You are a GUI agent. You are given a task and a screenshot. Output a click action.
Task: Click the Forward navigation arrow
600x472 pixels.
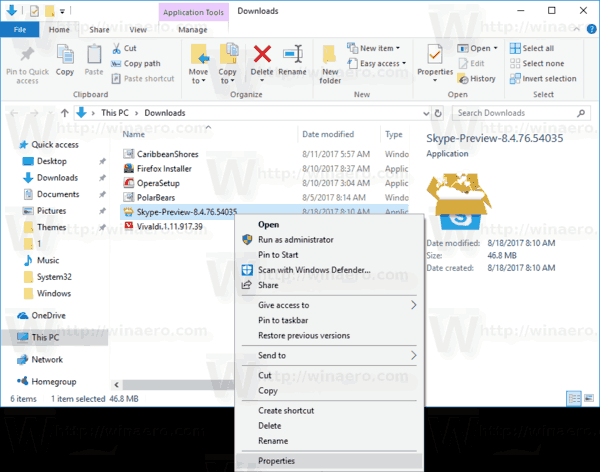(x=34, y=113)
